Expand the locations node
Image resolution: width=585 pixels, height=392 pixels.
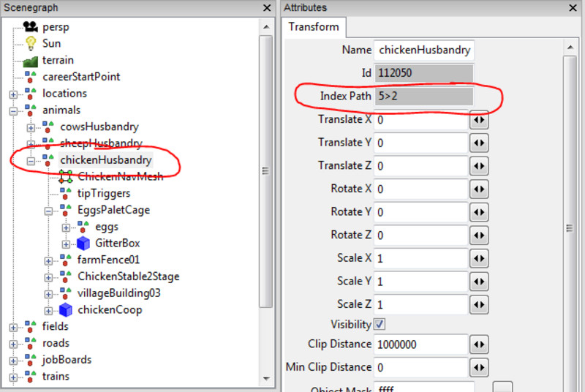[13, 94]
